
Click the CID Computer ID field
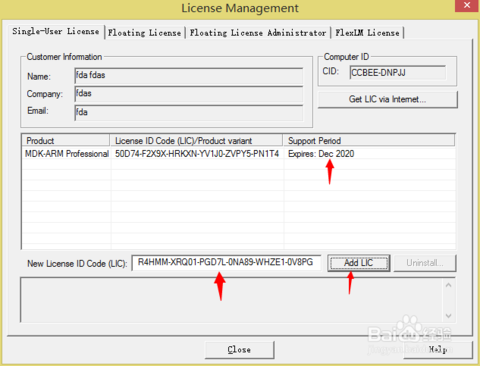pos(398,72)
